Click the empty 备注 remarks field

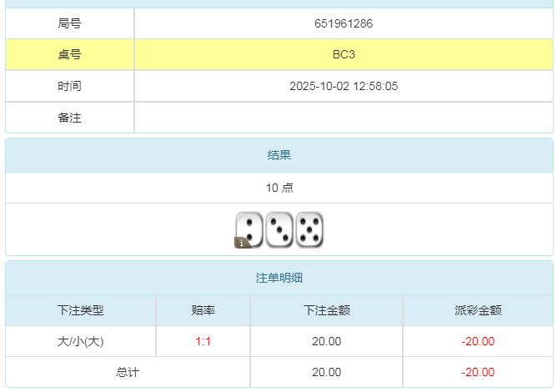(344, 118)
